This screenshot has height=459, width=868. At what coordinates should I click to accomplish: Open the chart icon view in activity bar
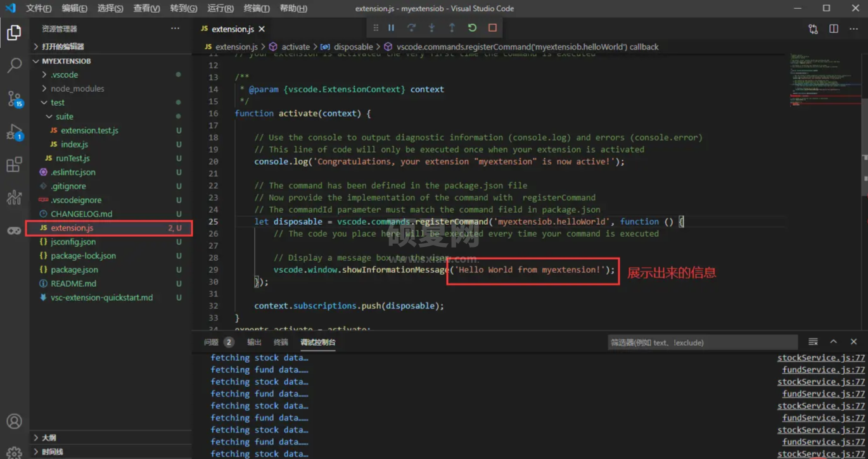pos(14,198)
